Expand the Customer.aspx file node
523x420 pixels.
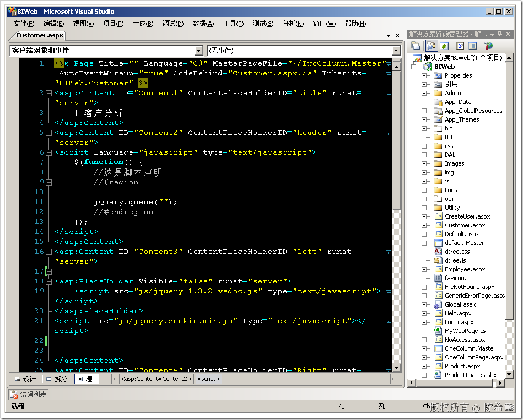pos(424,226)
